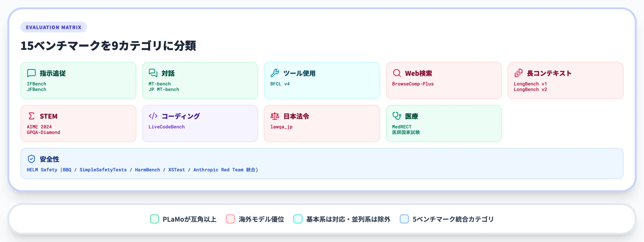Click the code brackets icon beside コーディング

(153, 116)
